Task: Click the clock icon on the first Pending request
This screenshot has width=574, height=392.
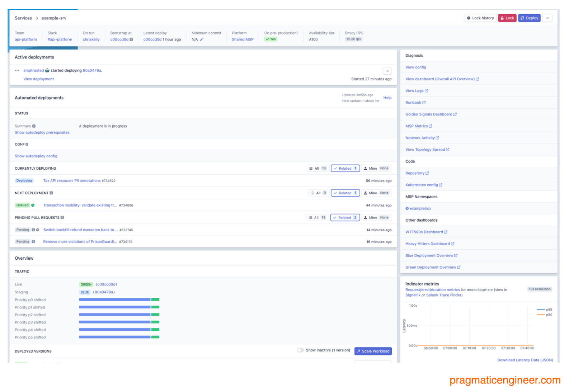Action: [x=37, y=230]
